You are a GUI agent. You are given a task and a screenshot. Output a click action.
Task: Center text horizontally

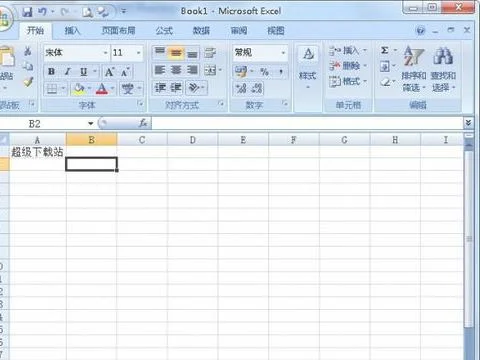click(176, 70)
